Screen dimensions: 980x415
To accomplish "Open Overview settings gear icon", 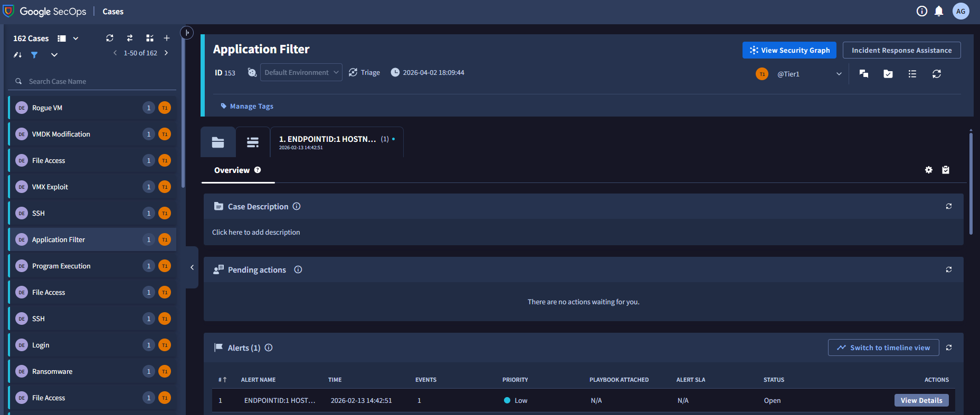I will [x=929, y=170].
